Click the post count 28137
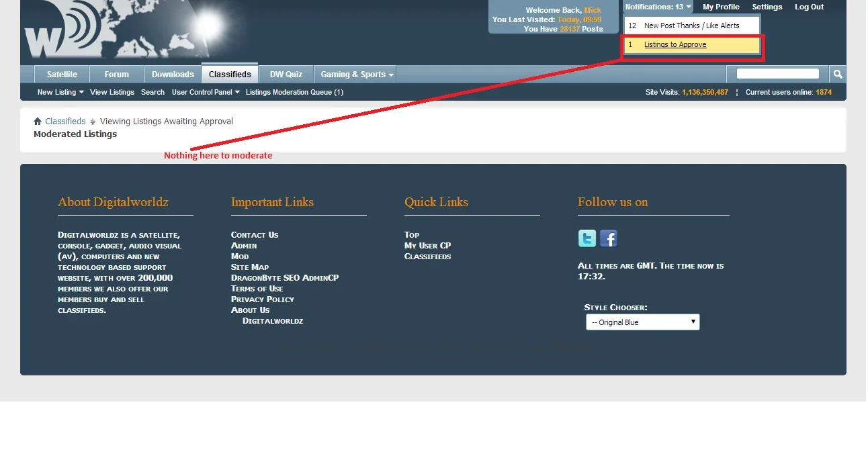Viewport: 868px width, 462px height. pos(570,29)
